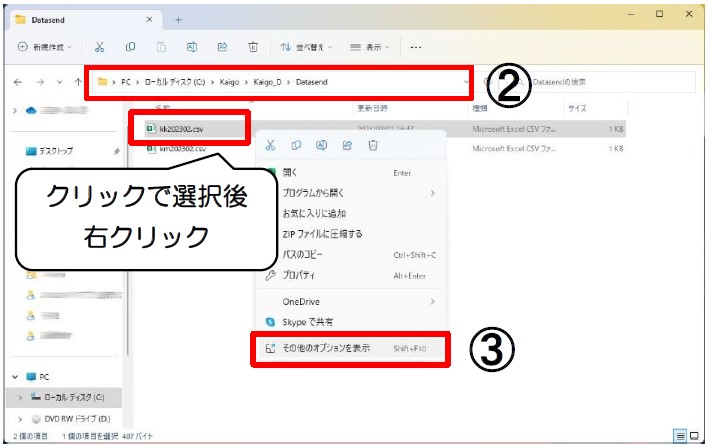Expand ローカル ディスク (C:) in the tree
The height and width of the screenshot is (448, 709).
point(20,397)
